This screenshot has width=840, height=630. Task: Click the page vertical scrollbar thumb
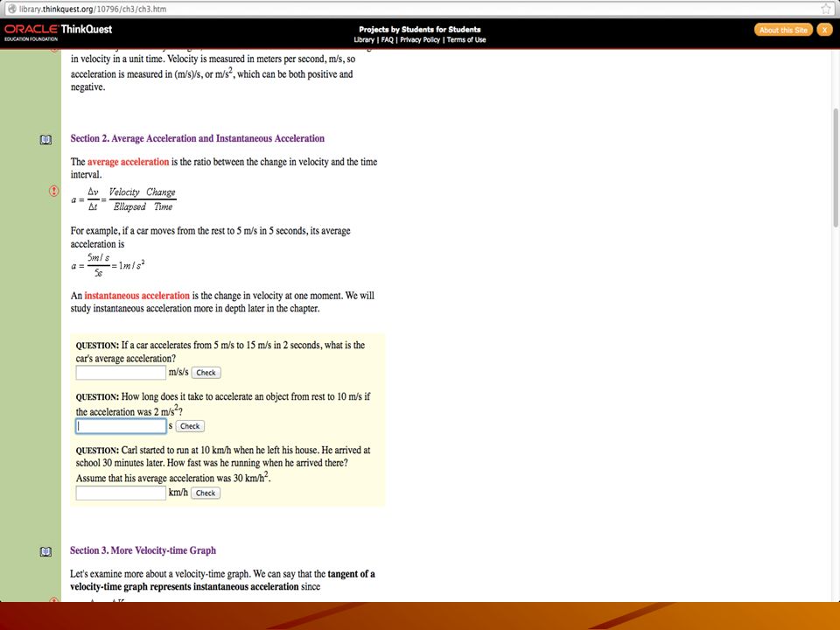[x=835, y=168]
